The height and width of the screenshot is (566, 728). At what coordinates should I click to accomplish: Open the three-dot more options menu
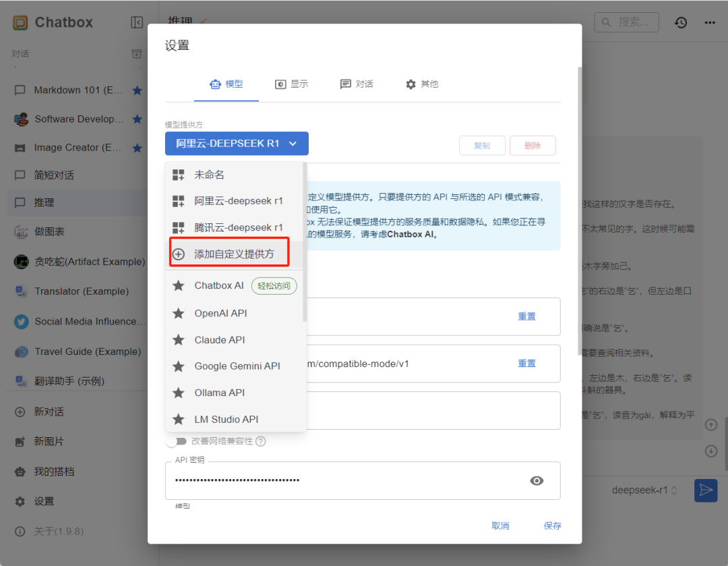(710, 22)
